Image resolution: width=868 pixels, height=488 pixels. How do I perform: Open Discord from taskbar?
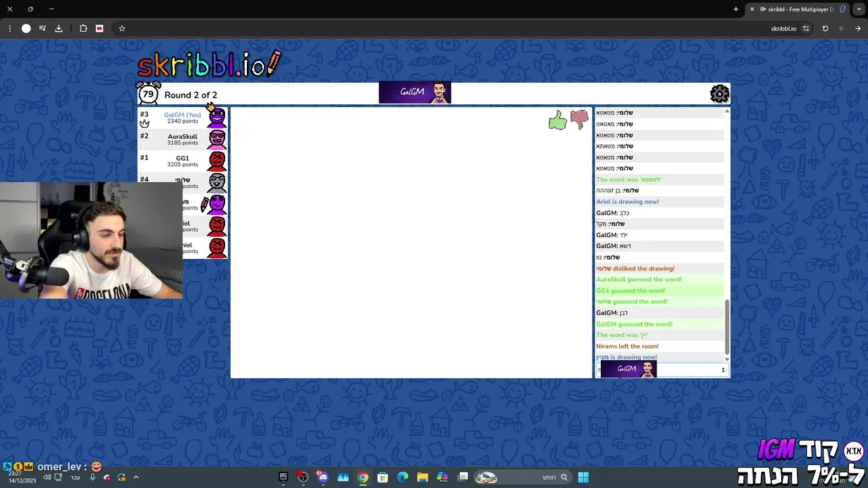pyautogui.click(x=323, y=477)
